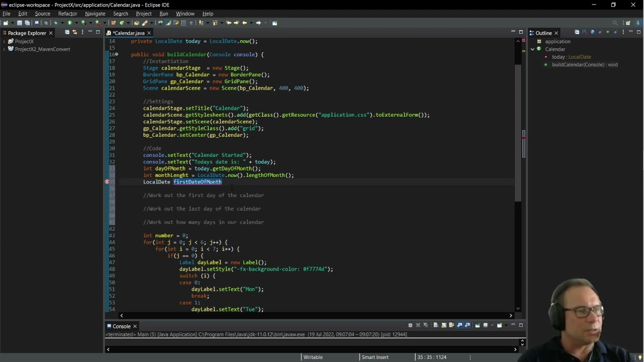This screenshot has height=362, width=644.
Task: Launch the Debug toolbar button
Action: click(55, 23)
